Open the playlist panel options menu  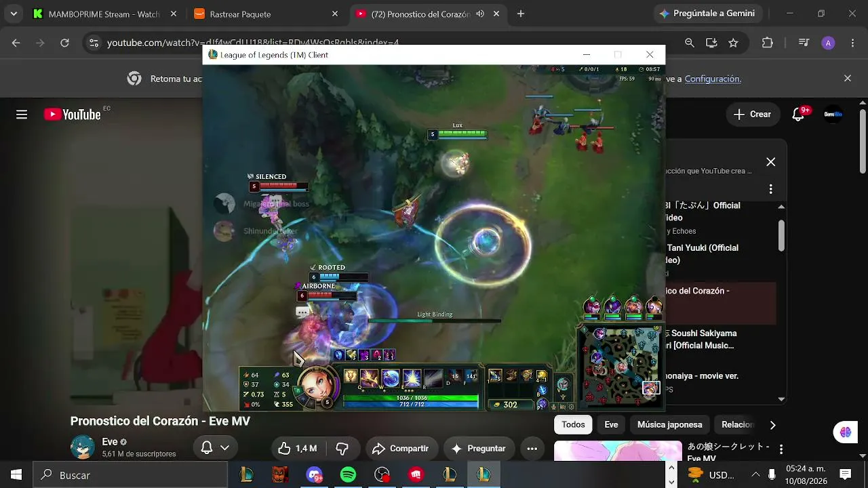(x=771, y=189)
